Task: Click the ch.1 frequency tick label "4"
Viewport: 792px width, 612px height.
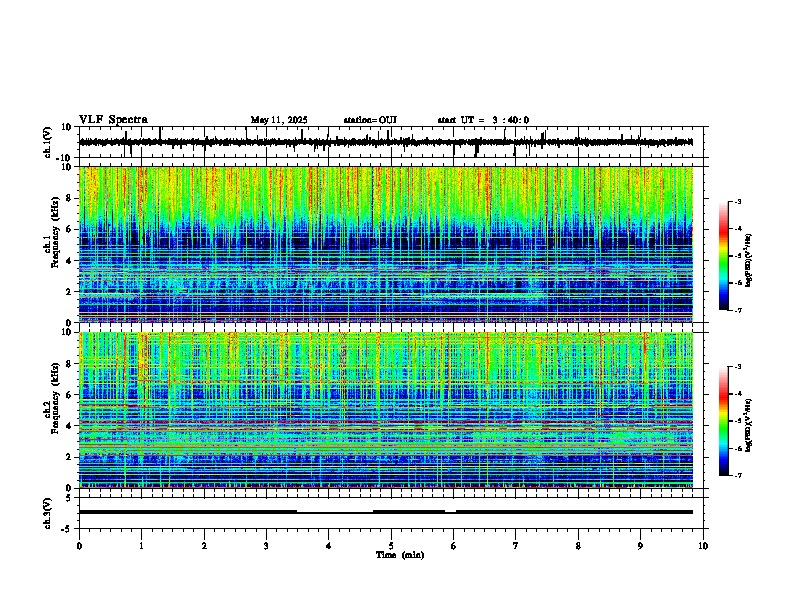Action: click(x=70, y=261)
